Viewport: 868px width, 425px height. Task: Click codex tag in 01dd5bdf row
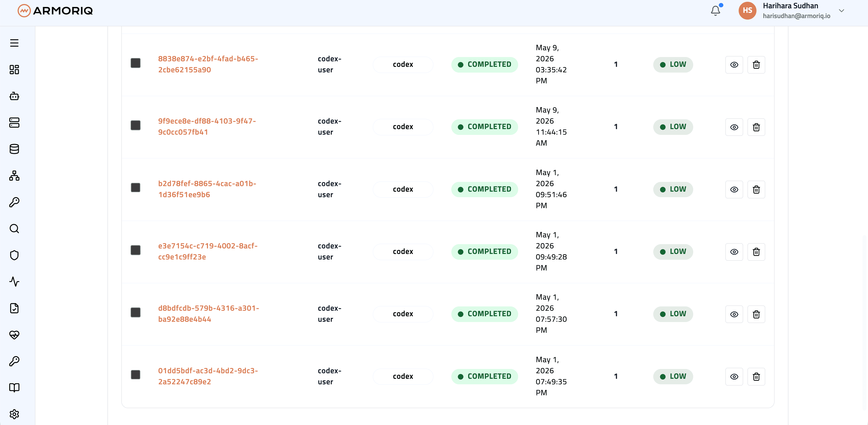403,377
